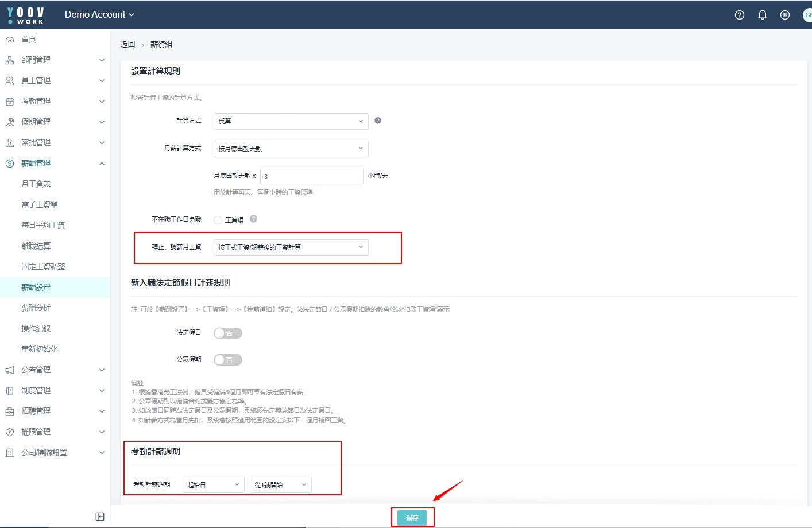This screenshot has width=812, height=528.
Task: Select the 工資項 radio option
Action: coord(218,220)
